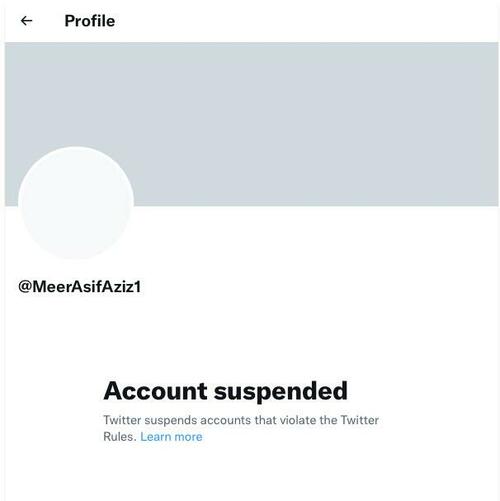Screen dimensions: 500x501
Task: Tap the top bar next to Profile
Action: (x=307, y=21)
